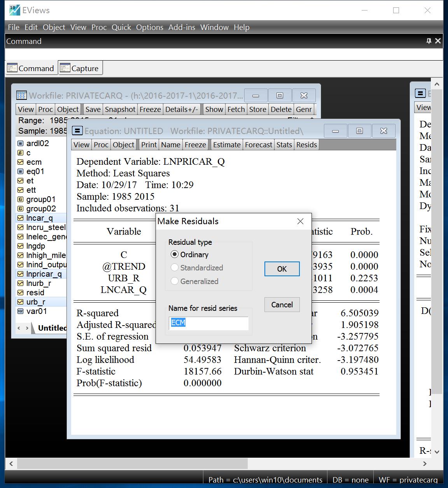Screen dimensions: 448x488
Task: Confirm Make Residuals with OK
Action: 282,269
